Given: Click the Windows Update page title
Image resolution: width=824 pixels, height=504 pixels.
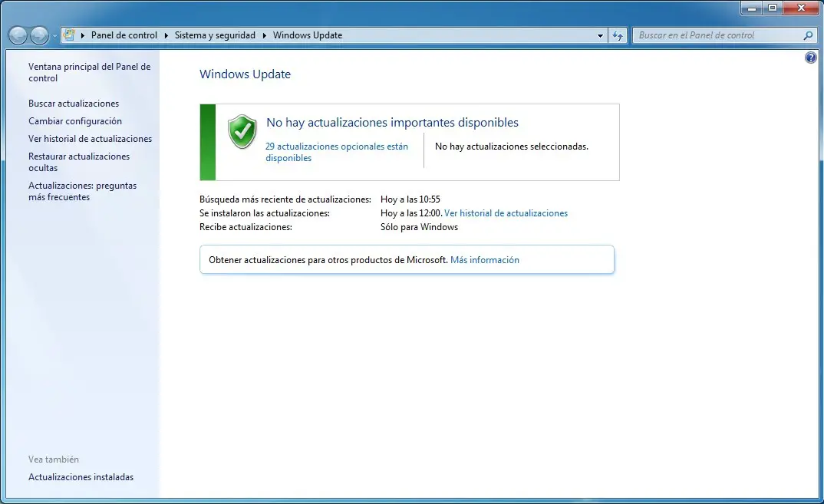Looking at the screenshot, I should (x=245, y=74).
